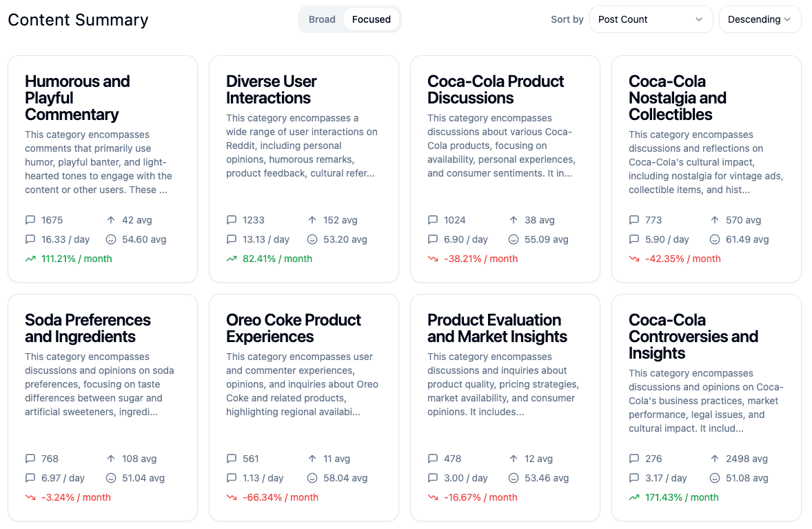The width and height of the screenshot is (812, 529).
Task: Click downward trend icon beside -66.34% / month
Action: (x=232, y=497)
